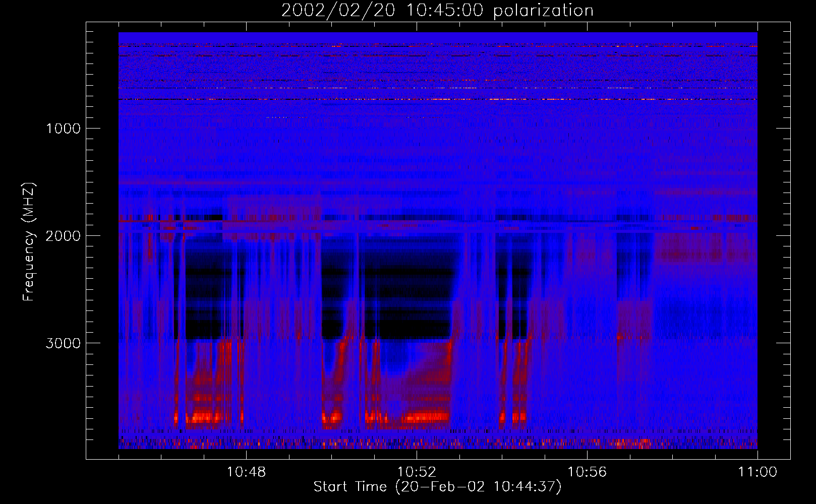Select the '2000' frequency axis label

(63, 236)
